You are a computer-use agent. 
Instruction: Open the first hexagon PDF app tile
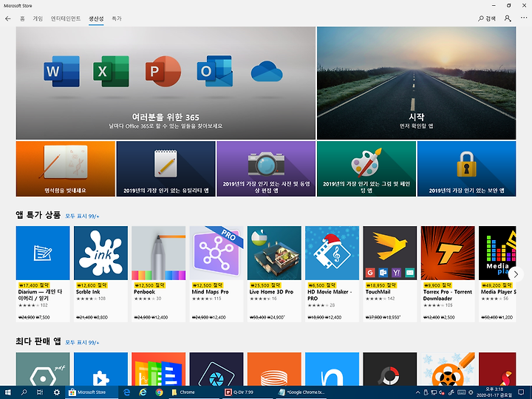pos(43,369)
